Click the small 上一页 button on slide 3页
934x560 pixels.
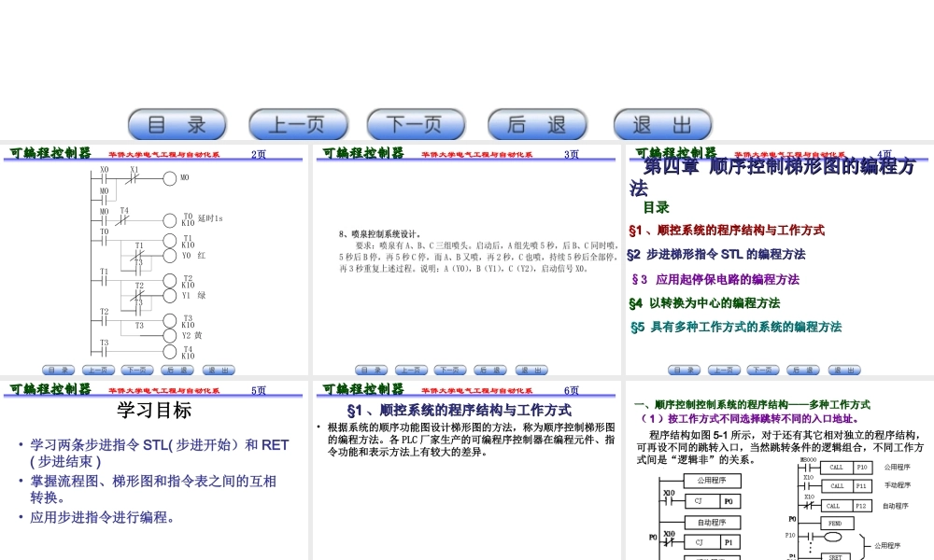click(x=411, y=371)
